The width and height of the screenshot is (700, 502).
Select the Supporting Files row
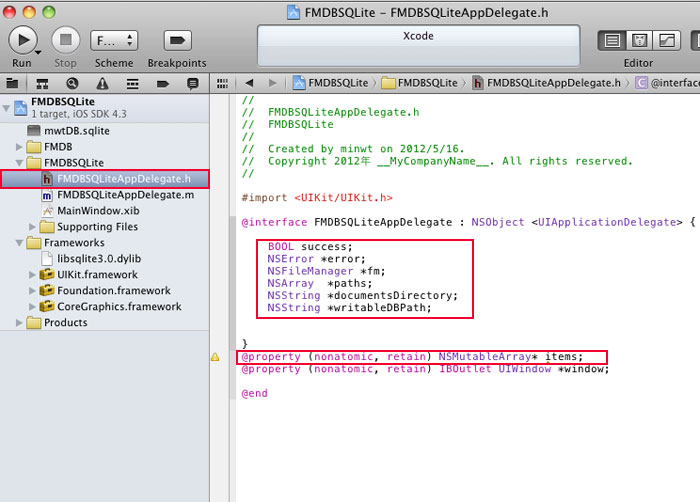point(104,227)
